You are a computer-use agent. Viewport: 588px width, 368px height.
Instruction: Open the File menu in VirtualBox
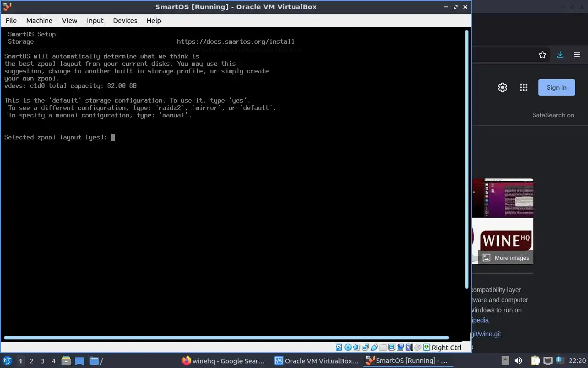[11, 20]
